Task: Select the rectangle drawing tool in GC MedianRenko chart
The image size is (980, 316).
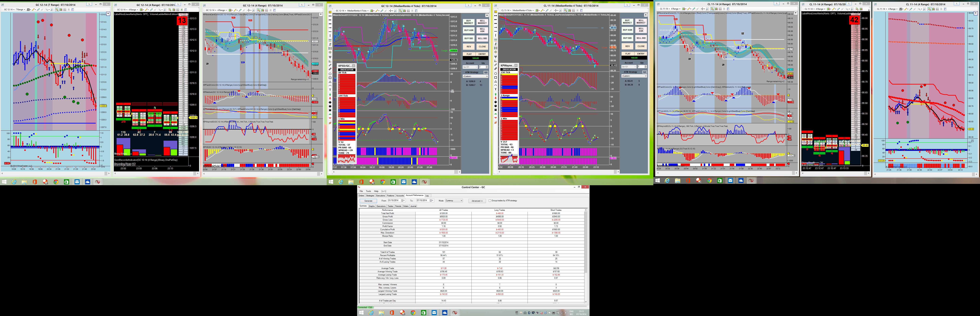Action: click(330, 77)
